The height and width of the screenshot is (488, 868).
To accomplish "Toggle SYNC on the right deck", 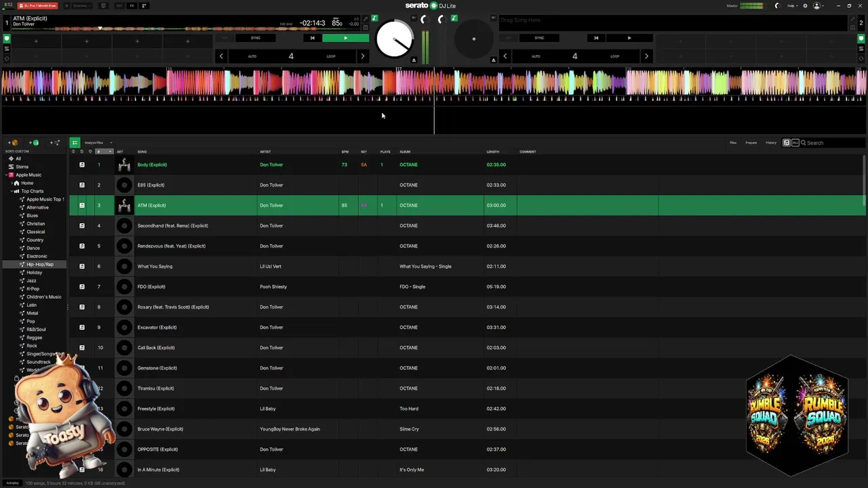I will coord(539,38).
